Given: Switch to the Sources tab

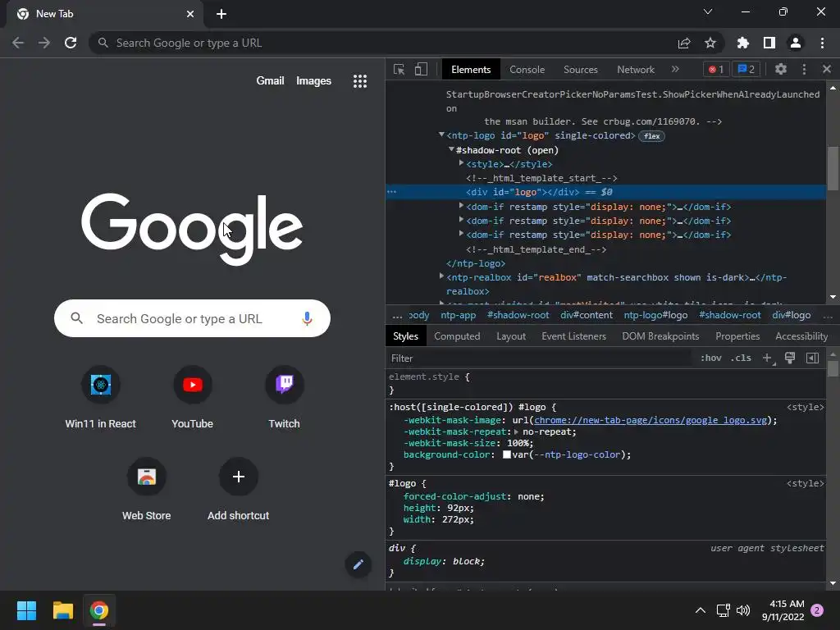Looking at the screenshot, I should [580, 70].
